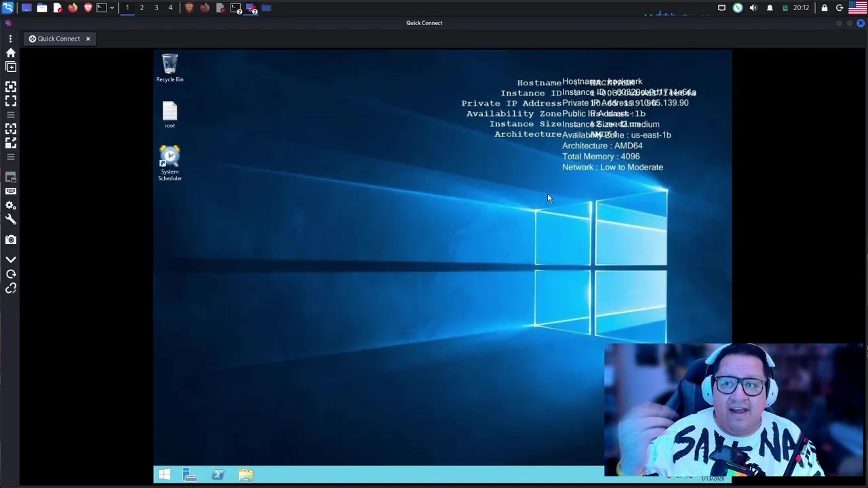Change keyboard layout via US flag
Image resolution: width=868 pixels, height=488 pixels.
(x=858, y=7)
